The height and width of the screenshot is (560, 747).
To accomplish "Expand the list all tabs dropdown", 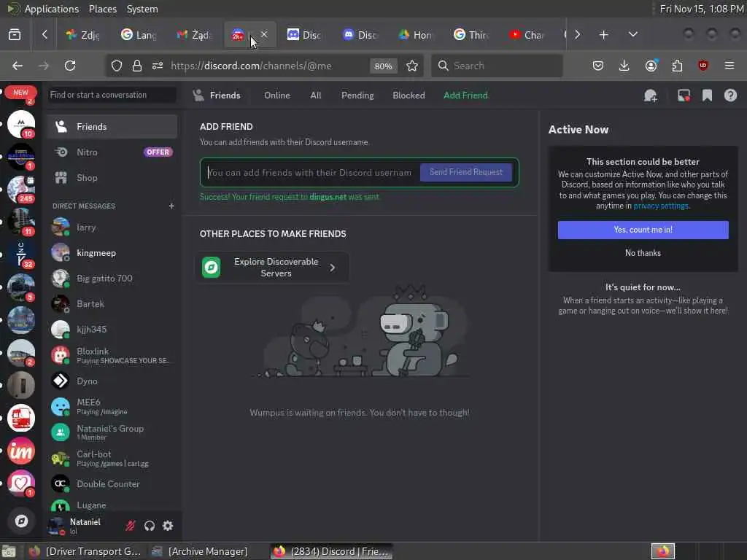I will tap(633, 35).
